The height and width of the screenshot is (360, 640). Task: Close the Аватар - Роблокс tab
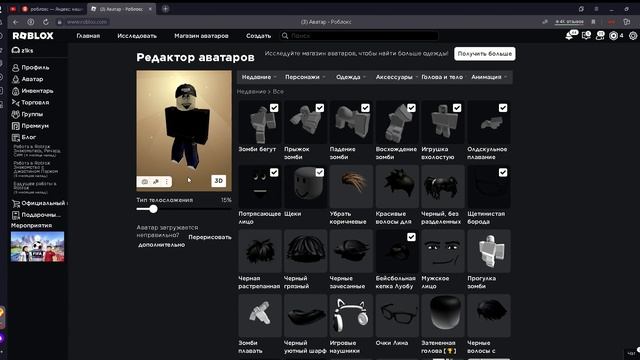pos(150,9)
